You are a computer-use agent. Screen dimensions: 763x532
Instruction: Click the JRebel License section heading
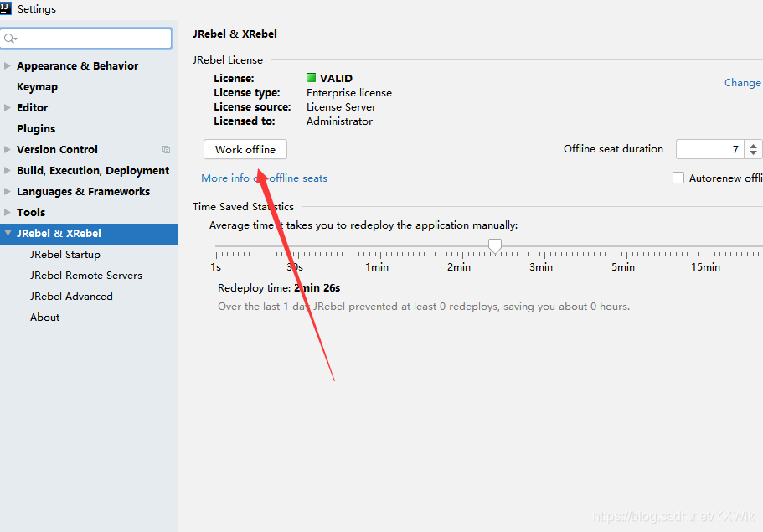tap(228, 59)
